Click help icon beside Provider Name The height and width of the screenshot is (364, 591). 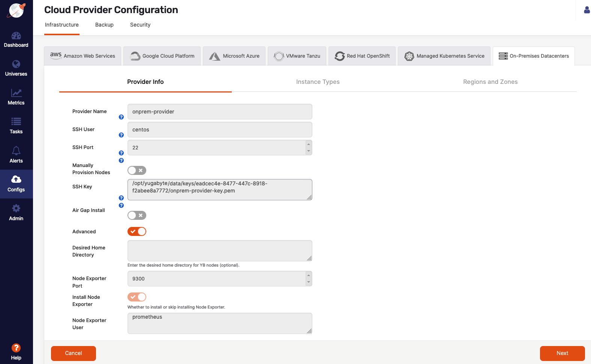click(121, 117)
